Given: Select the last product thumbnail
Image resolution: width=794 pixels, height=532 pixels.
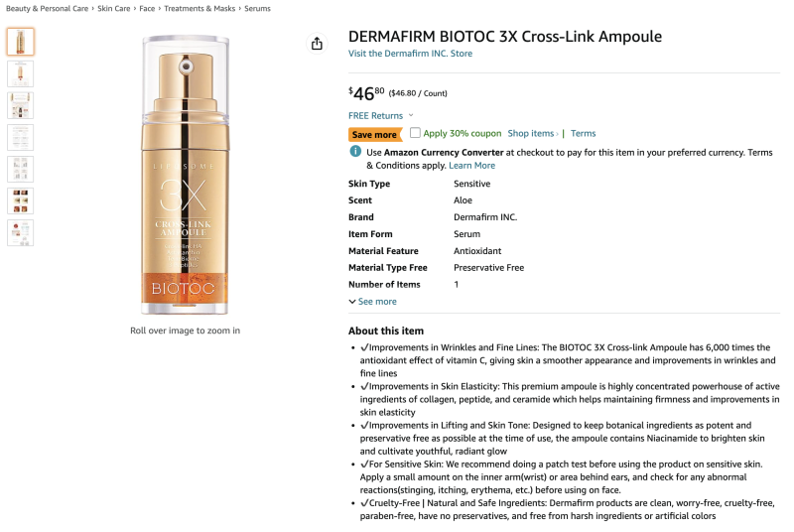Looking at the screenshot, I should [20, 232].
